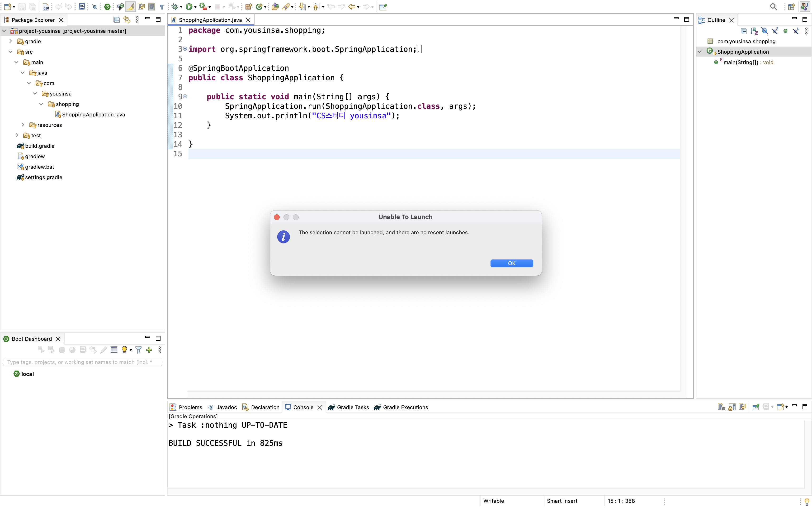The image size is (812, 508).
Task: Add a new target with the green plus in Boot Dashboard
Action: point(149,350)
